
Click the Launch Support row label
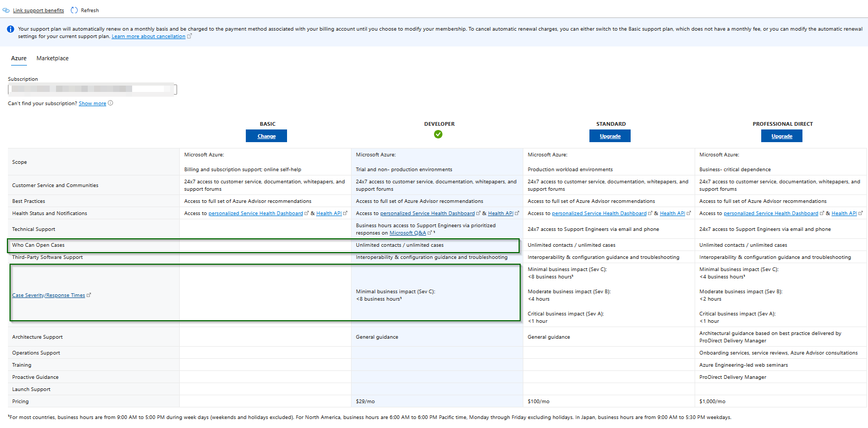coord(31,389)
